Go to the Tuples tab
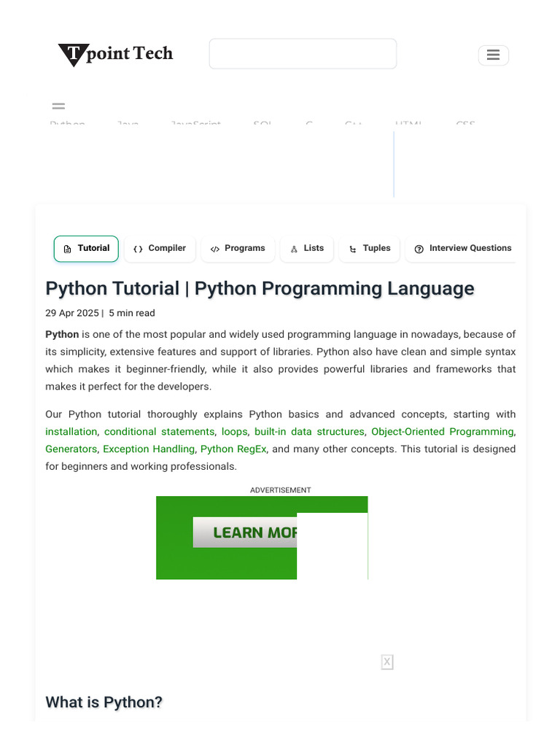 coord(370,249)
